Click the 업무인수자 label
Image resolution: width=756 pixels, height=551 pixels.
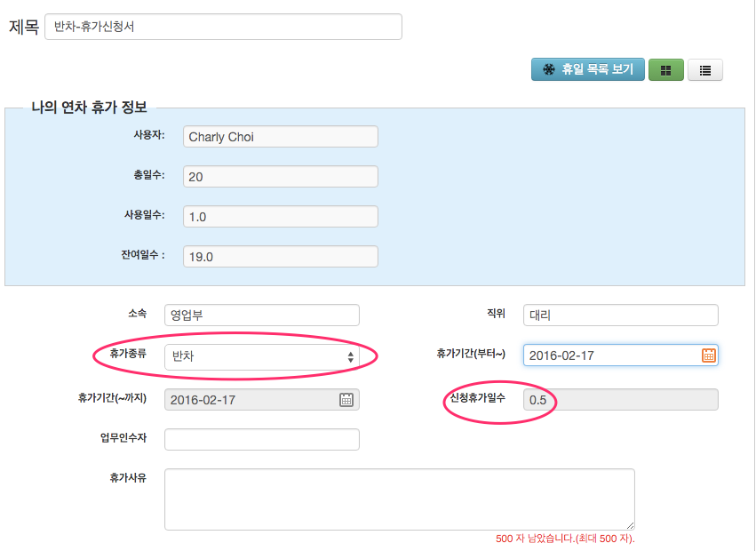[x=123, y=437]
